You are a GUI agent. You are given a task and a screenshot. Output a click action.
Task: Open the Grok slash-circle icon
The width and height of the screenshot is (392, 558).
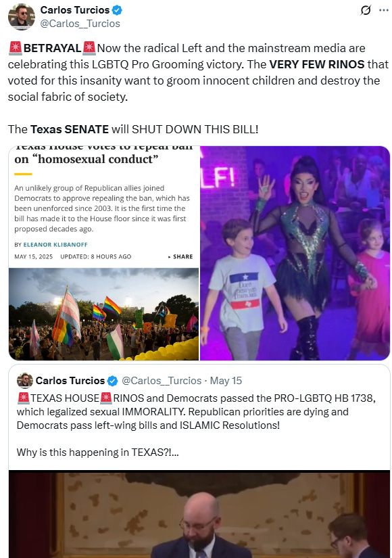[x=366, y=10]
